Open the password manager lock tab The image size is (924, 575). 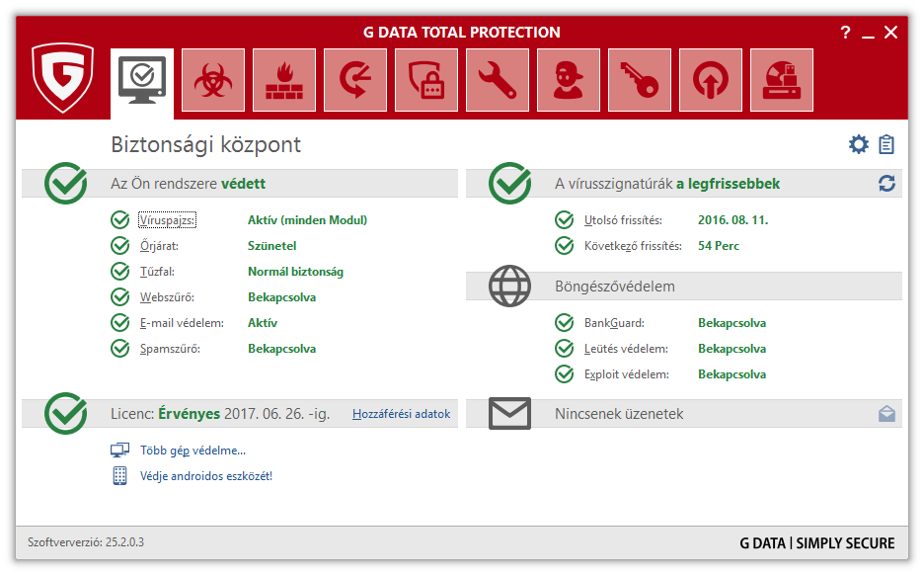click(426, 80)
